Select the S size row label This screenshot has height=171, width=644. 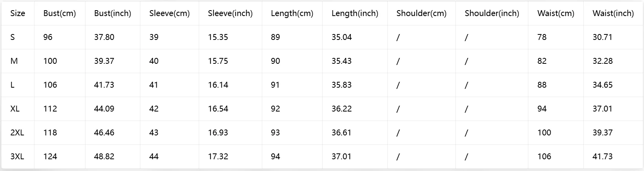click(13, 37)
